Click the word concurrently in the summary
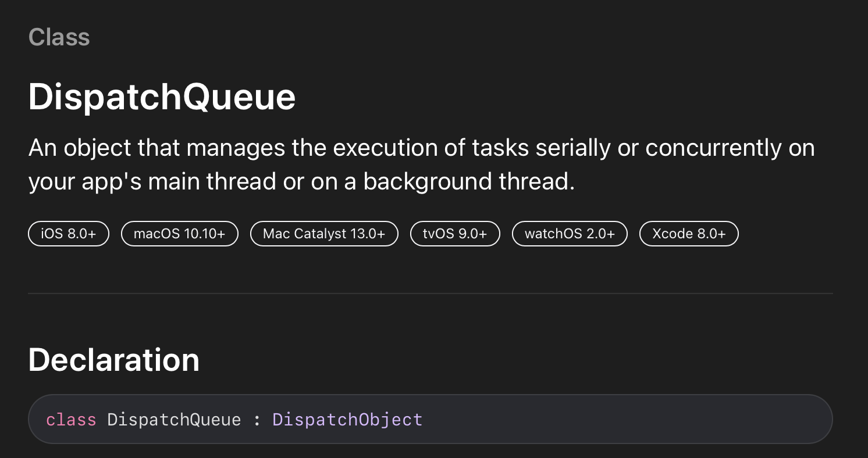Viewport: 868px width, 458px height. point(713,148)
